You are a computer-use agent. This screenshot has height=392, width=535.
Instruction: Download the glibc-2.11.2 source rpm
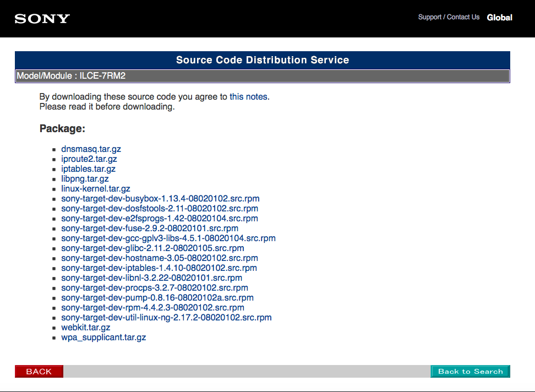click(152, 248)
